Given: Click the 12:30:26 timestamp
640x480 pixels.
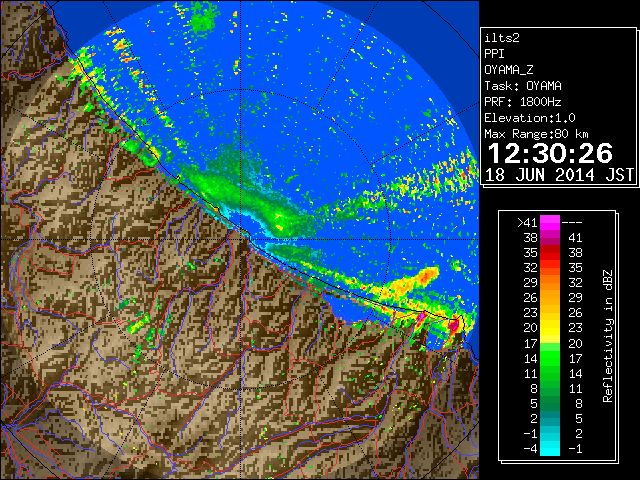Looking at the screenshot, I should [550, 153].
